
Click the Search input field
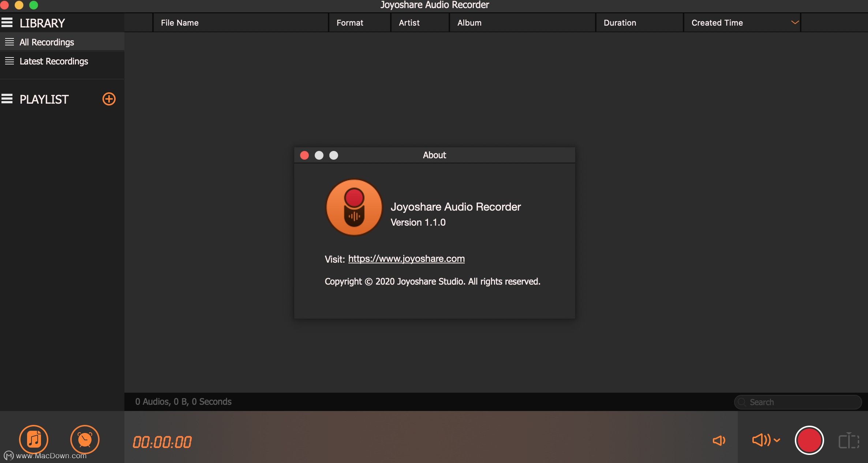798,402
